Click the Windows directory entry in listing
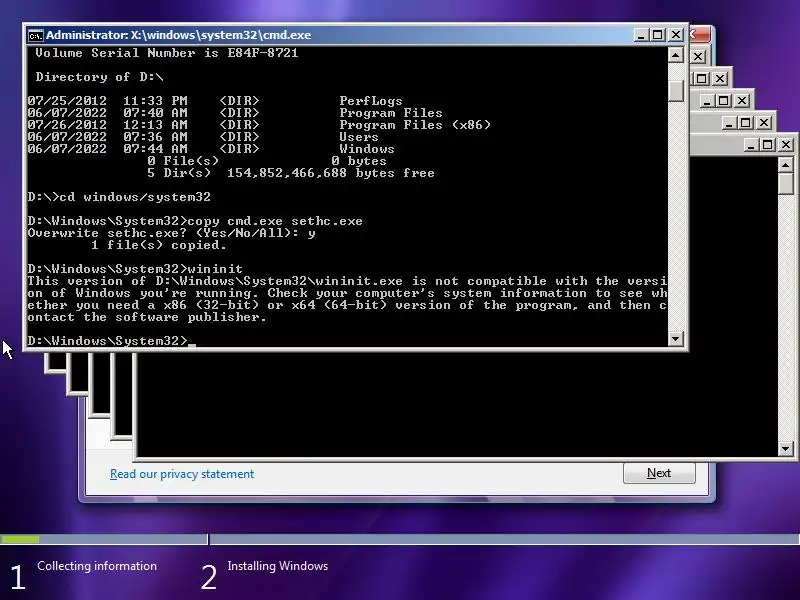The height and width of the screenshot is (600, 800). pyautogui.click(x=367, y=149)
